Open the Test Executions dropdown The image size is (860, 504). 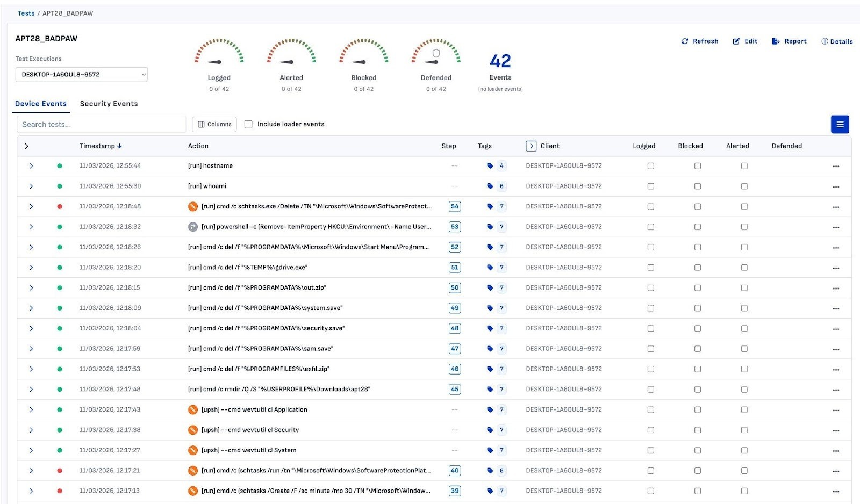(82, 75)
